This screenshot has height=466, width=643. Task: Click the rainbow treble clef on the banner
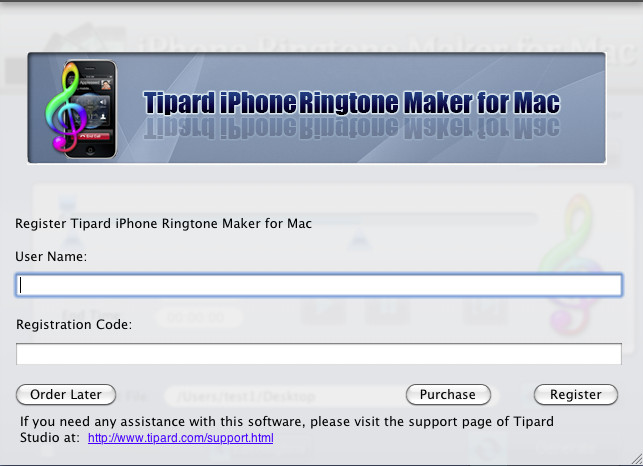(x=62, y=107)
